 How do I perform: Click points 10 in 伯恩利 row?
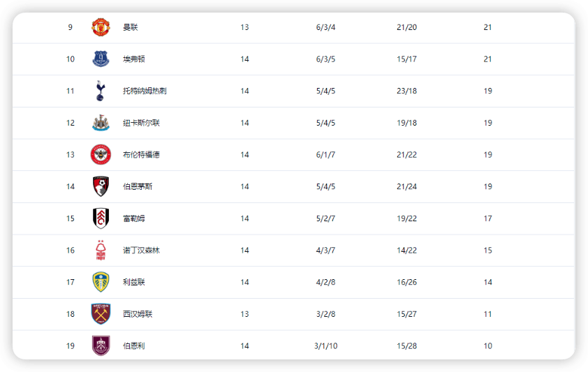coord(487,345)
